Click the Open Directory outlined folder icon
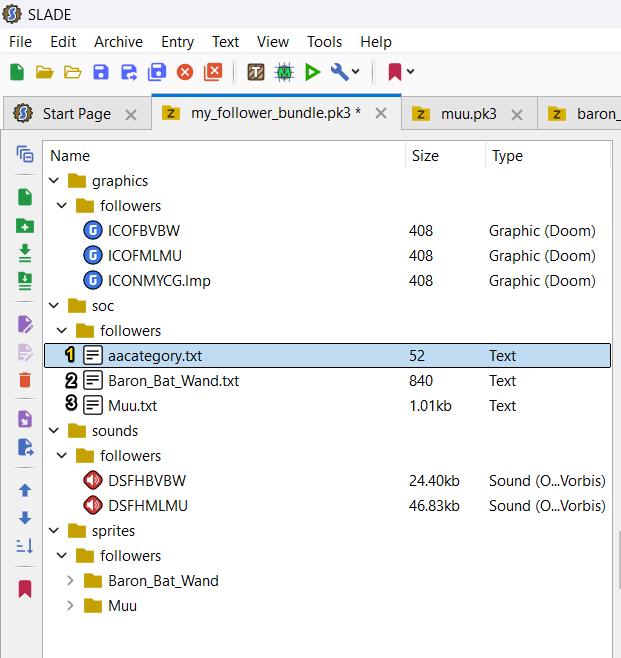Viewport: 621px width, 658px height. 73,72
